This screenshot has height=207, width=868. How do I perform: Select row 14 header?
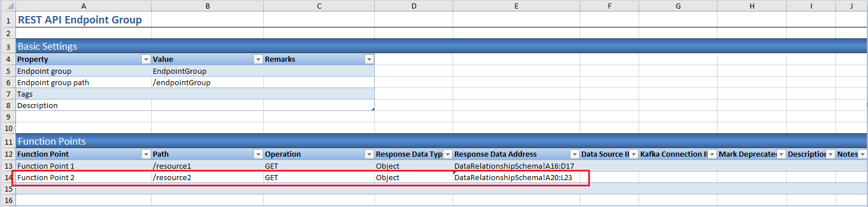[x=8, y=177]
